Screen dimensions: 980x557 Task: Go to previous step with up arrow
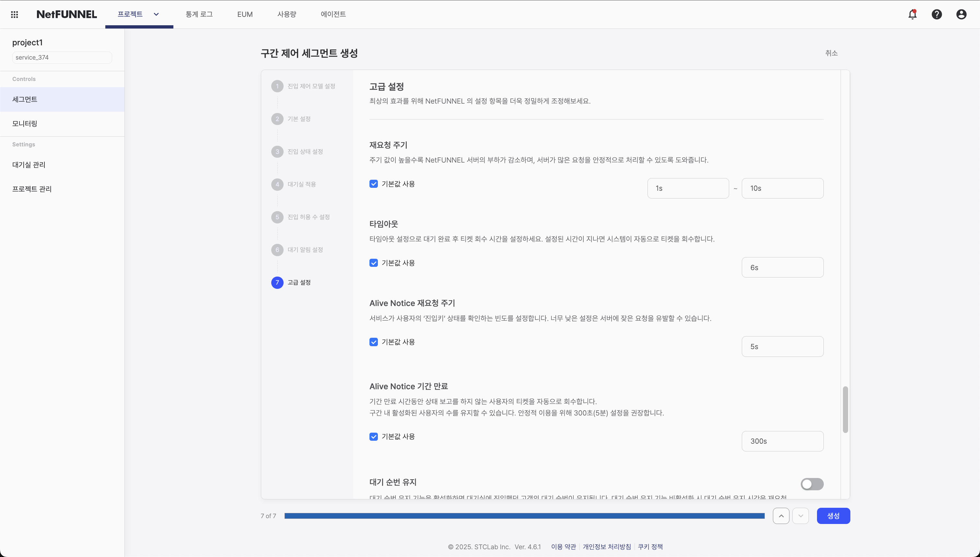point(781,516)
